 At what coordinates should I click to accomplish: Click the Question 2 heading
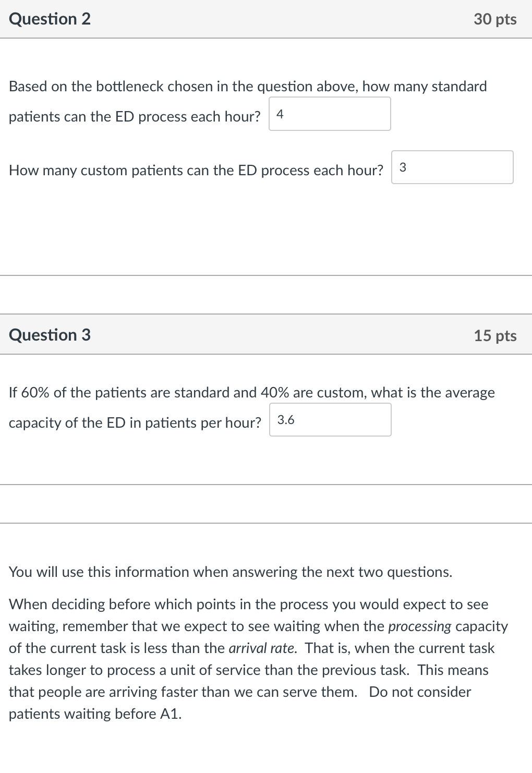tap(50, 19)
